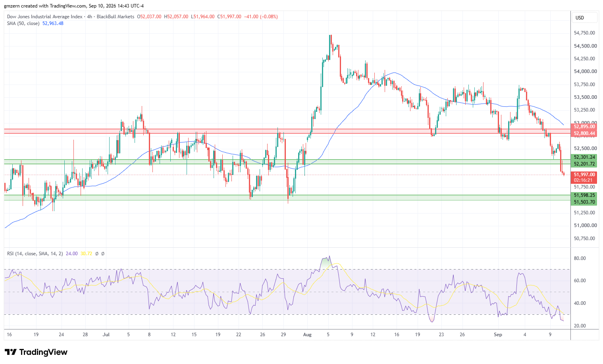603x364 pixels.
Task: Click 54,500.00 on the price axis
Action: coord(585,46)
